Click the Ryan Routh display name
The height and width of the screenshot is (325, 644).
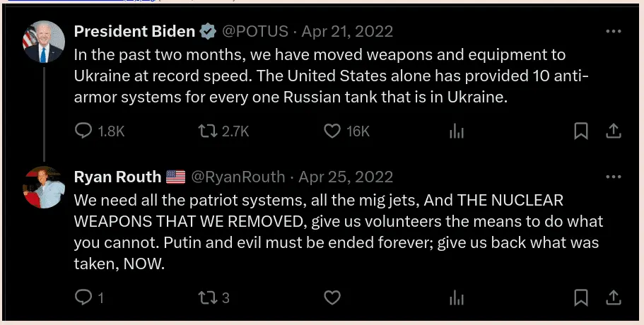click(117, 177)
